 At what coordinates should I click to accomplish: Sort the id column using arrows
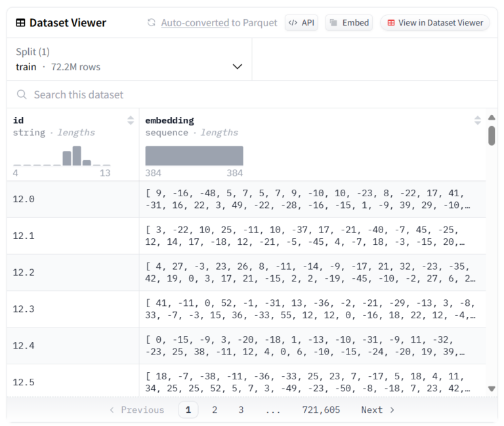131,120
